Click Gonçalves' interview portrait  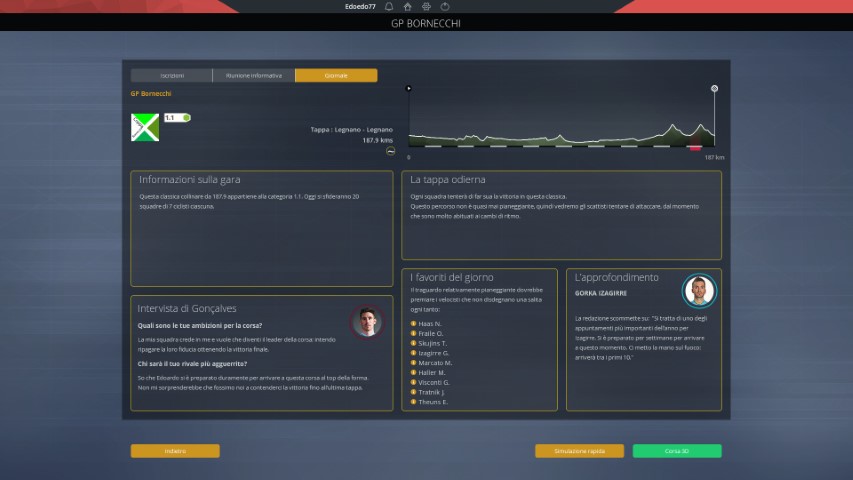(366, 322)
